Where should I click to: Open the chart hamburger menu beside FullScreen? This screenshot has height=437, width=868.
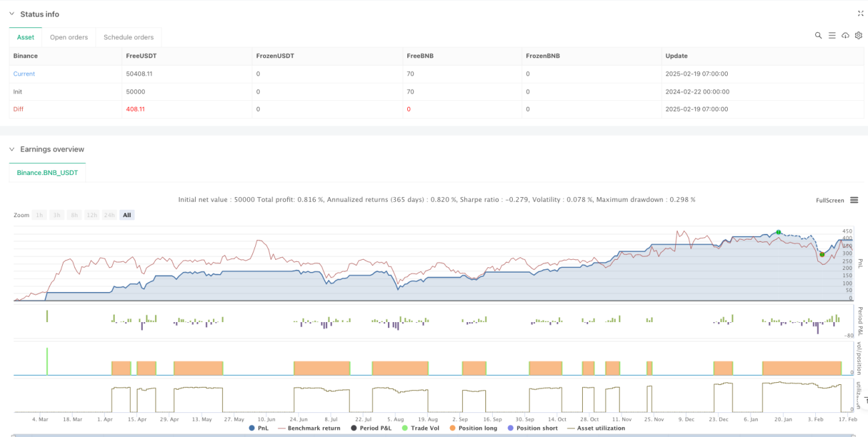pos(853,200)
